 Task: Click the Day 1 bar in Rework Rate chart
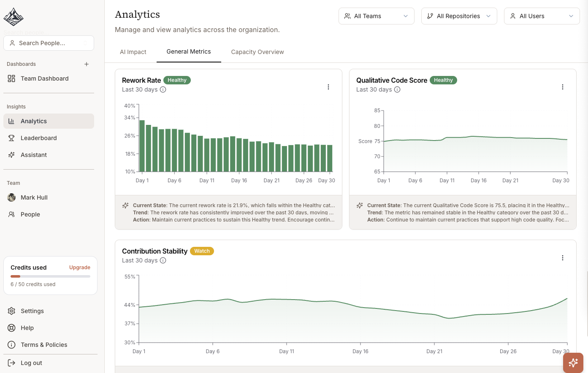pos(142,146)
